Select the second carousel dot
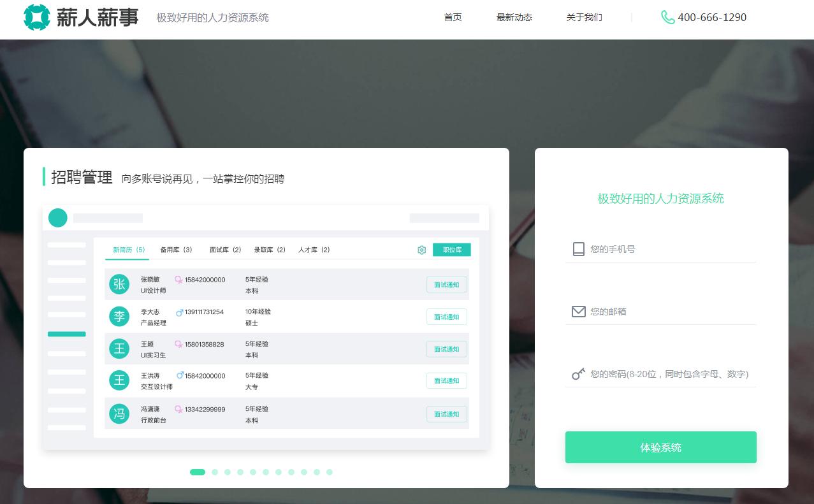 point(215,472)
